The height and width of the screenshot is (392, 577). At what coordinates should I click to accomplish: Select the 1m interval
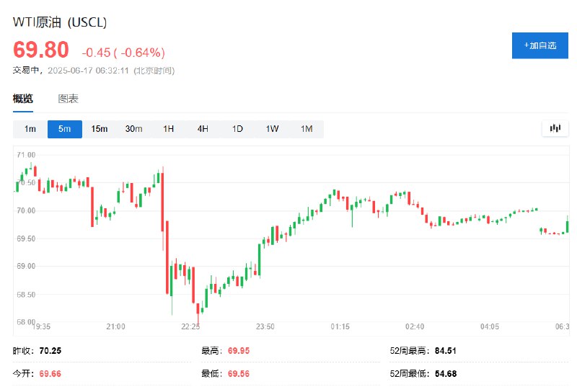pyautogui.click(x=30, y=129)
